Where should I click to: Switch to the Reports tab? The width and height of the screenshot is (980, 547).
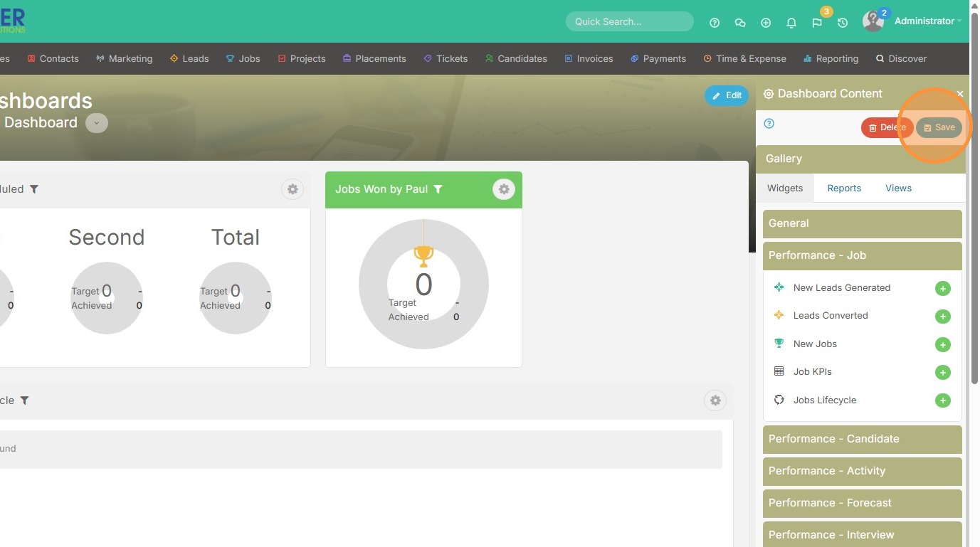[844, 188]
